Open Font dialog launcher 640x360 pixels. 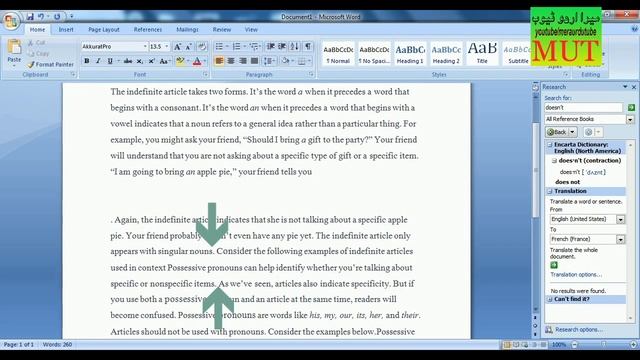click(x=205, y=74)
